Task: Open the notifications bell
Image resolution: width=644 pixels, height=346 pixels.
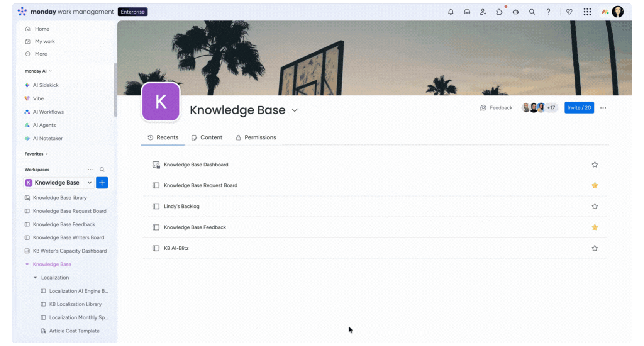Action: tap(451, 12)
